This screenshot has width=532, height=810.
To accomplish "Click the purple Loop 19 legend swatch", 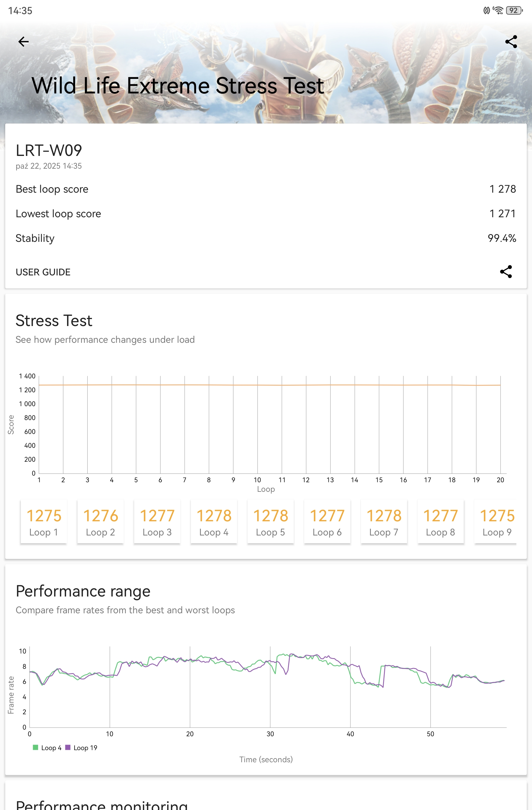I will coord(68,748).
